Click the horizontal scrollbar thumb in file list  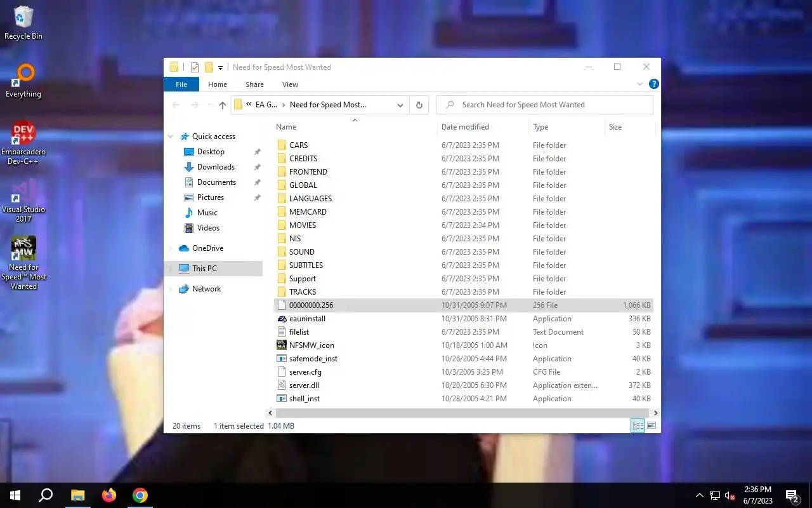click(x=464, y=413)
